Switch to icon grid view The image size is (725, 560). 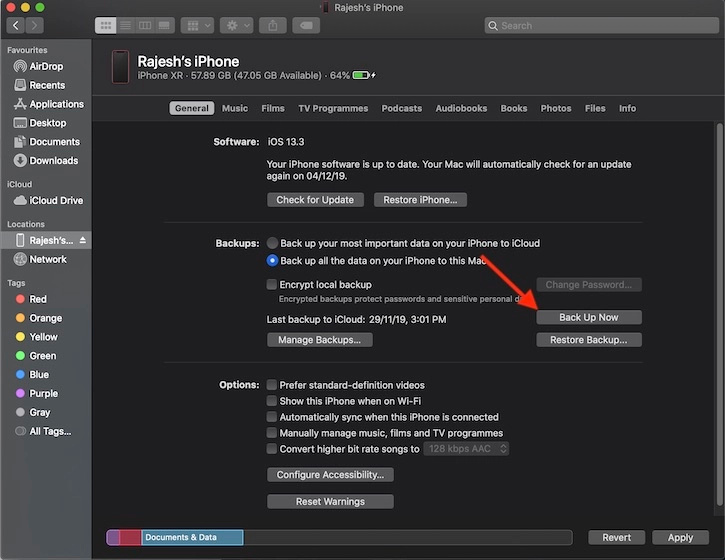(106, 25)
